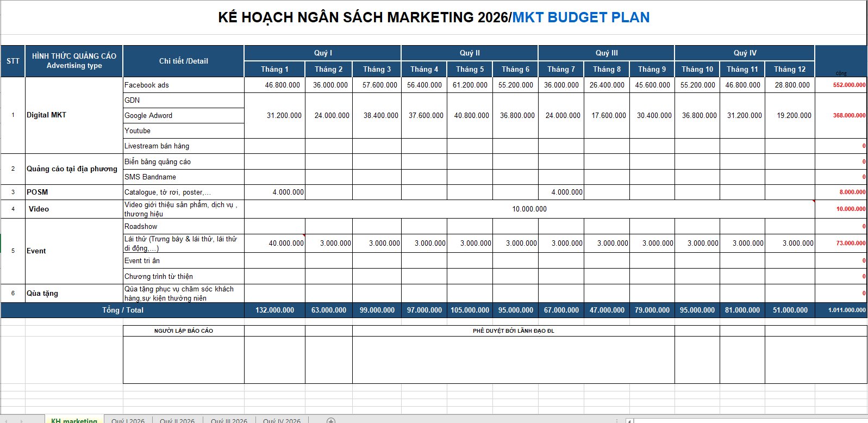Image resolution: width=868 pixels, height=423 pixels.
Task: Click the Livestream bán hàng cell
Action: (184, 146)
